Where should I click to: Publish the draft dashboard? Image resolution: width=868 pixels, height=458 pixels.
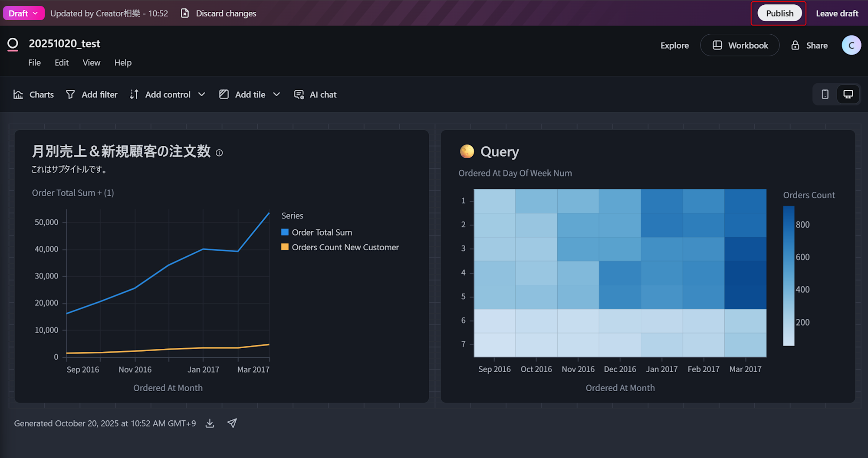tap(779, 13)
